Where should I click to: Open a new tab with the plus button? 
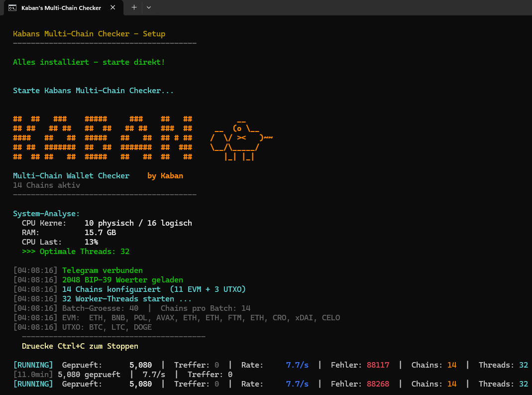134,7
